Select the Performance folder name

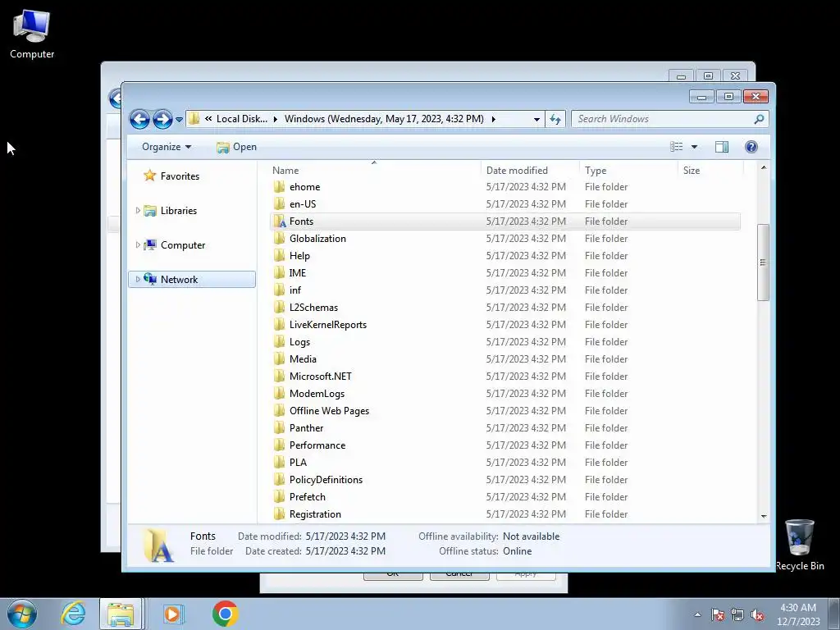click(317, 445)
